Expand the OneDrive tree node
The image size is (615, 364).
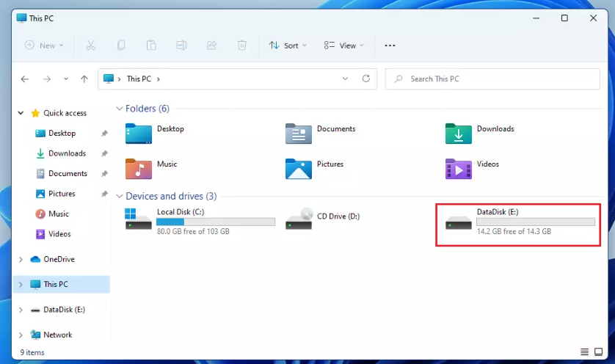pyautogui.click(x=21, y=259)
